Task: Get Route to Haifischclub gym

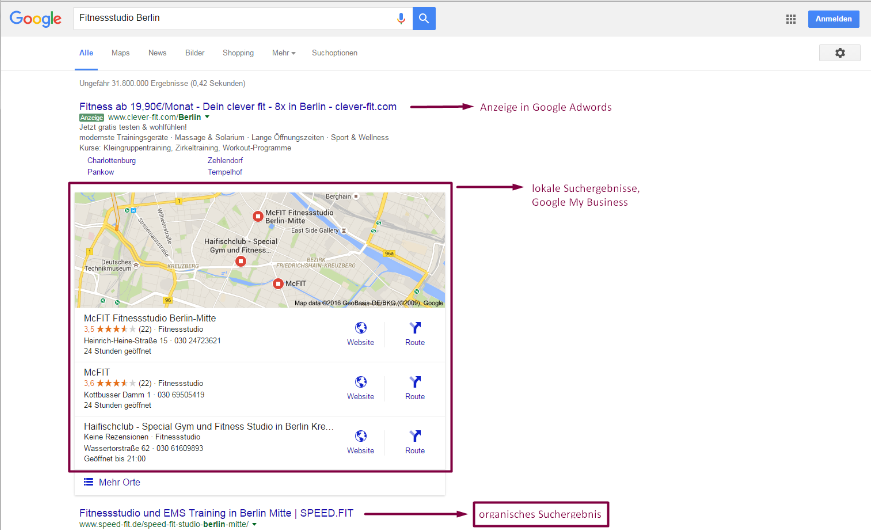Action: point(415,442)
